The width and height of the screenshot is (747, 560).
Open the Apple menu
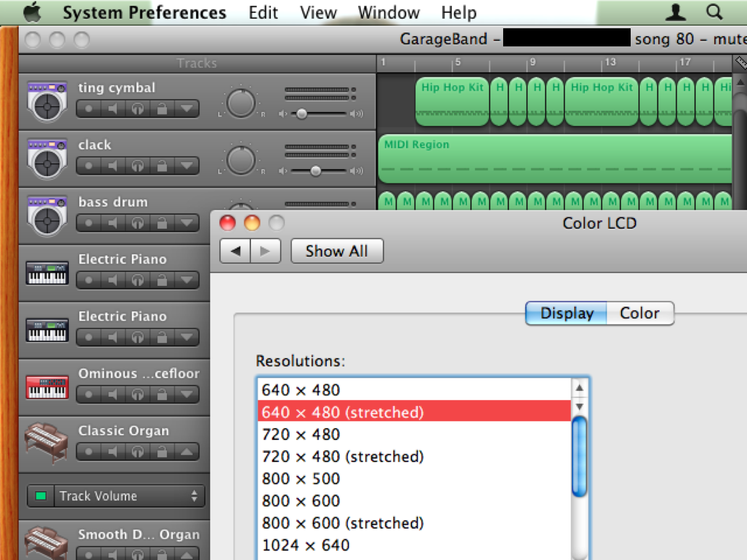pyautogui.click(x=32, y=12)
